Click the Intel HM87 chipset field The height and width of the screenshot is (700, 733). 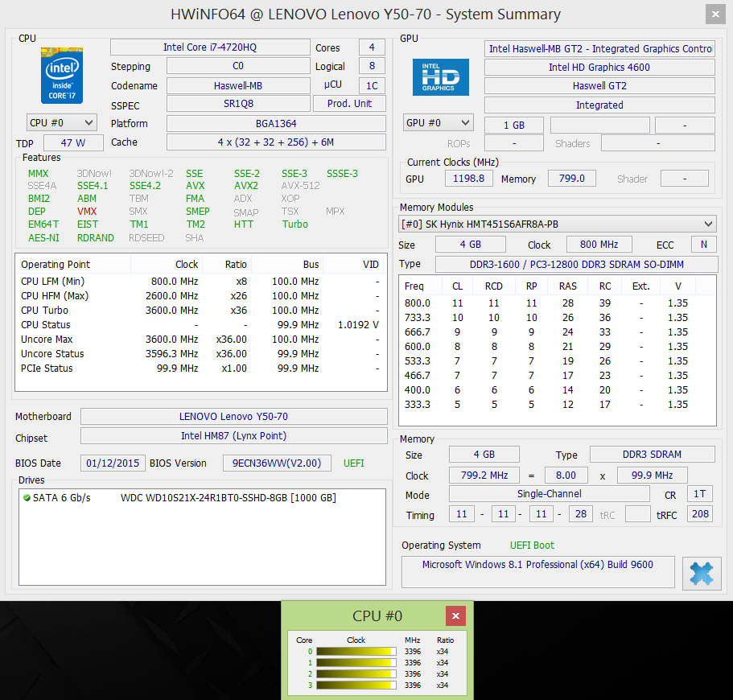pos(233,436)
